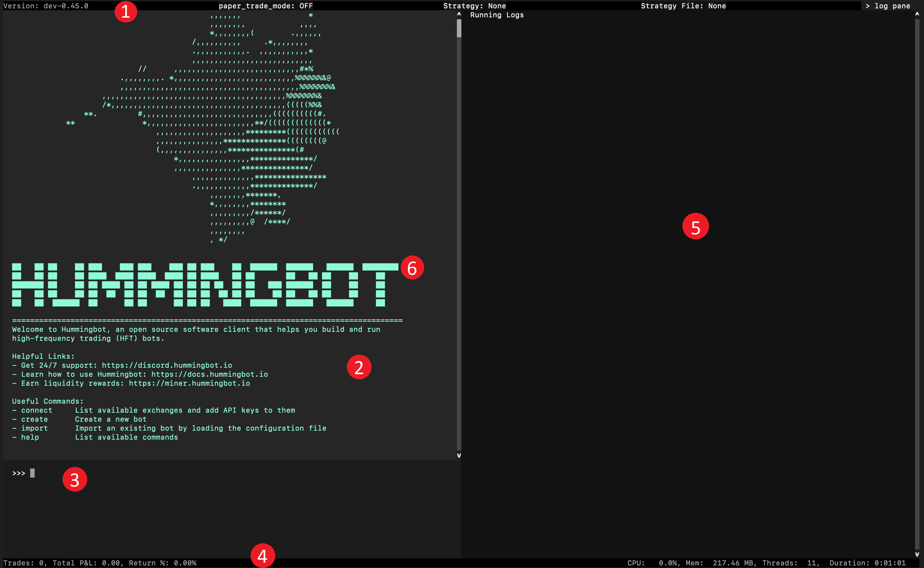924x568 pixels.
Task: Click the Strategy: None status indicator
Action: click(474, 6)
